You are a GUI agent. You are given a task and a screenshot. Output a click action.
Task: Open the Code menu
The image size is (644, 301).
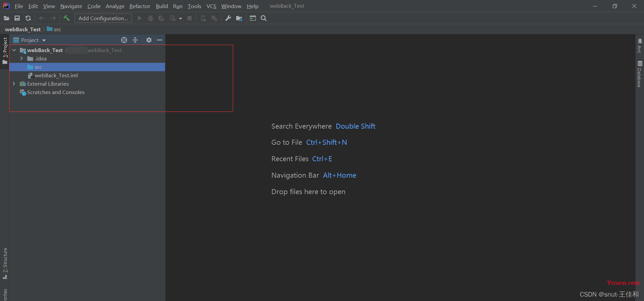(x=94, y=6)
